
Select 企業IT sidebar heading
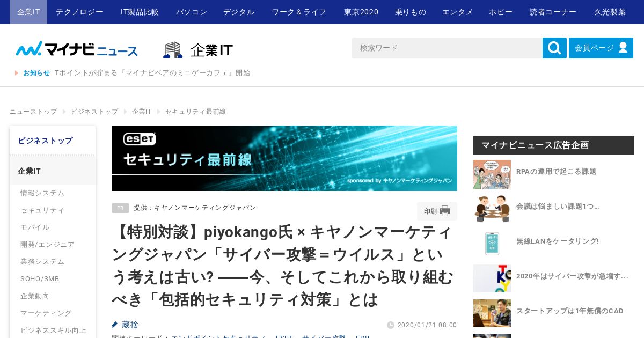(x=53, y=171)
